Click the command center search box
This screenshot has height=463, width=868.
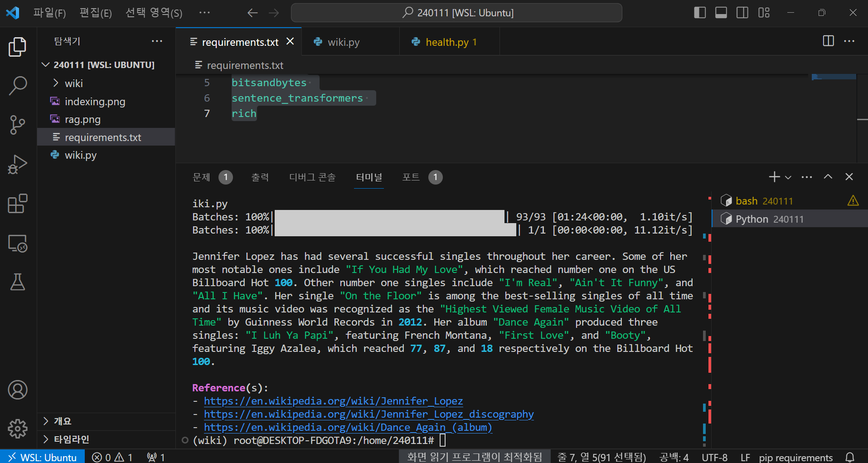click(456, 13)
